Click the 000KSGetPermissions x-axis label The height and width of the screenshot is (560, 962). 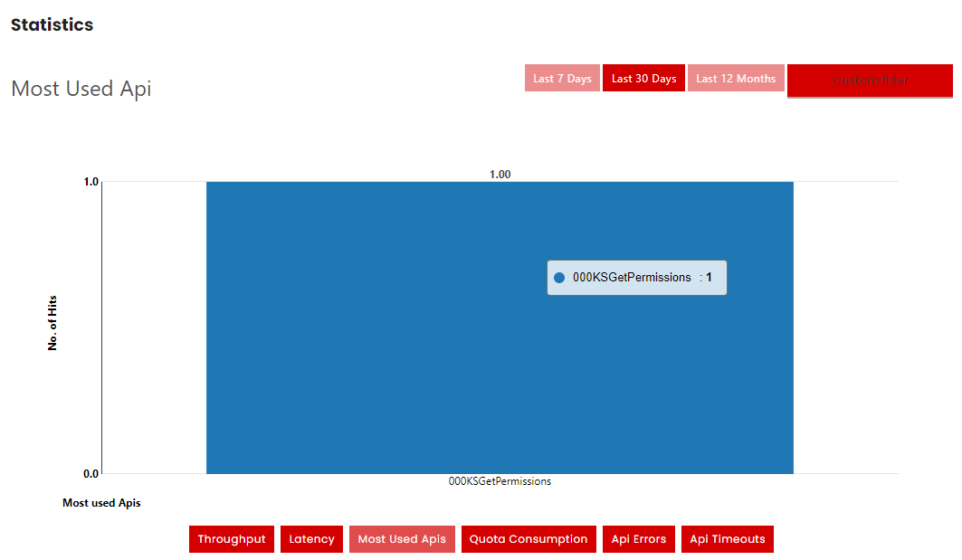500,482
